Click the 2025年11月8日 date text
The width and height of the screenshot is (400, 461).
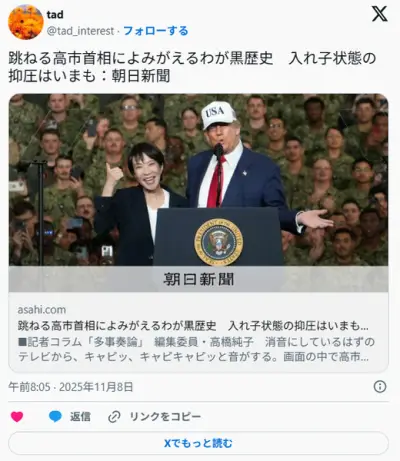(x=96, y=387)
